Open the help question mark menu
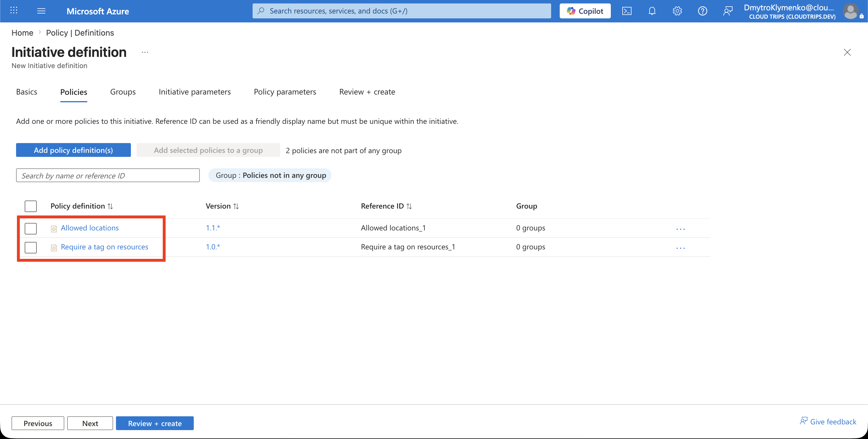 pyautogui.click(x=702, y=11)
